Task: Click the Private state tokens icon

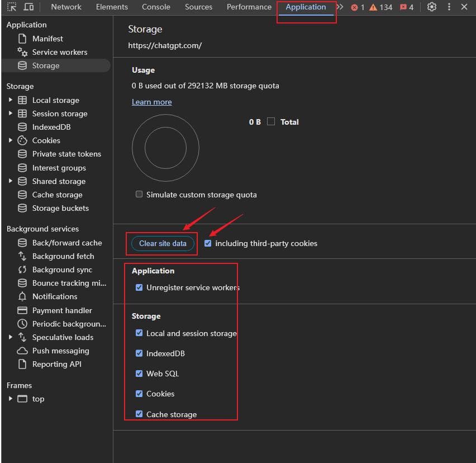Action: pyautogui.click(x=22, y=154)
